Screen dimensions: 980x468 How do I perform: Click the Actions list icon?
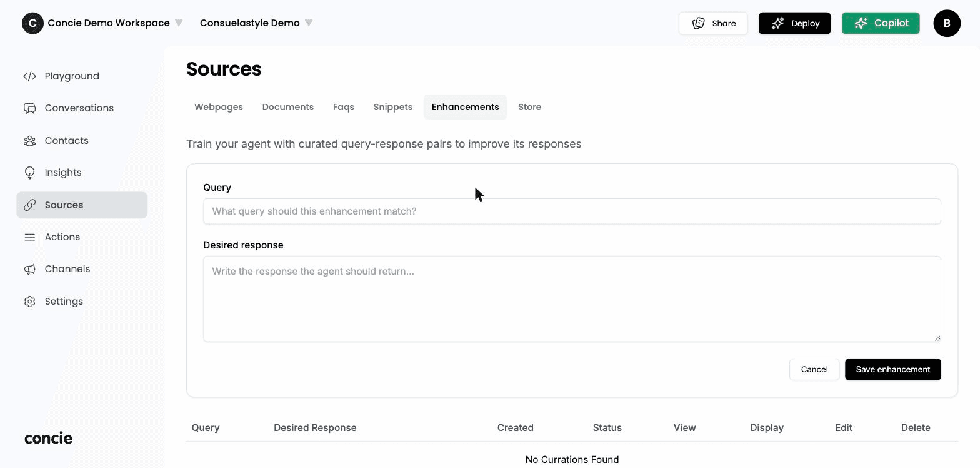[29, 237]
